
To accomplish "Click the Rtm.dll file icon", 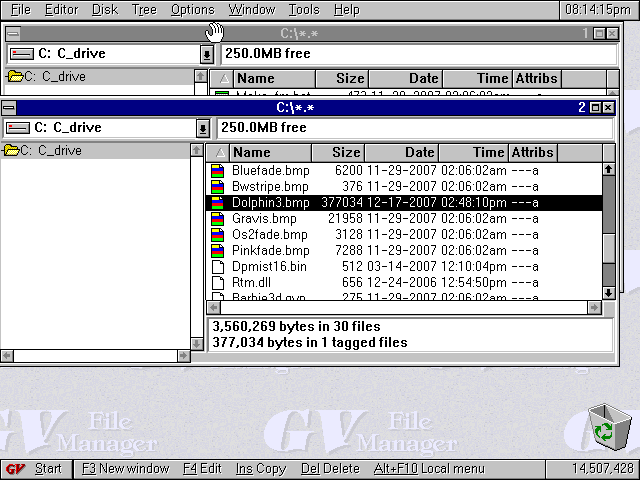I will (x=219, y=283).
